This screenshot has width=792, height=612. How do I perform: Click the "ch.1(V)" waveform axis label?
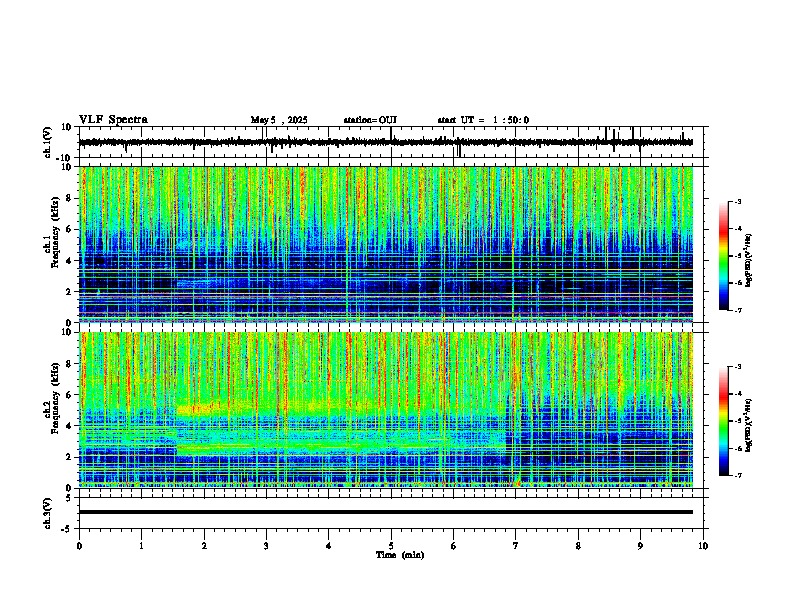(x=48, y=142)
